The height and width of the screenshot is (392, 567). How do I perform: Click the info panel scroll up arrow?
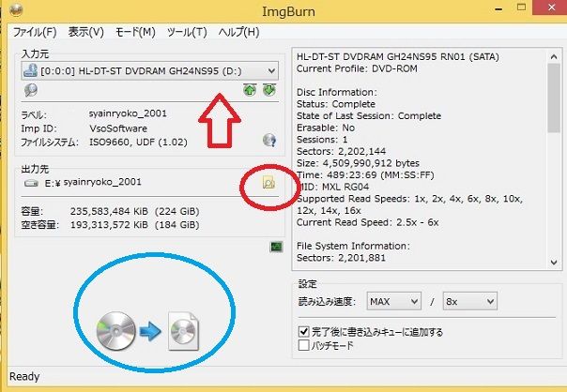554,56
